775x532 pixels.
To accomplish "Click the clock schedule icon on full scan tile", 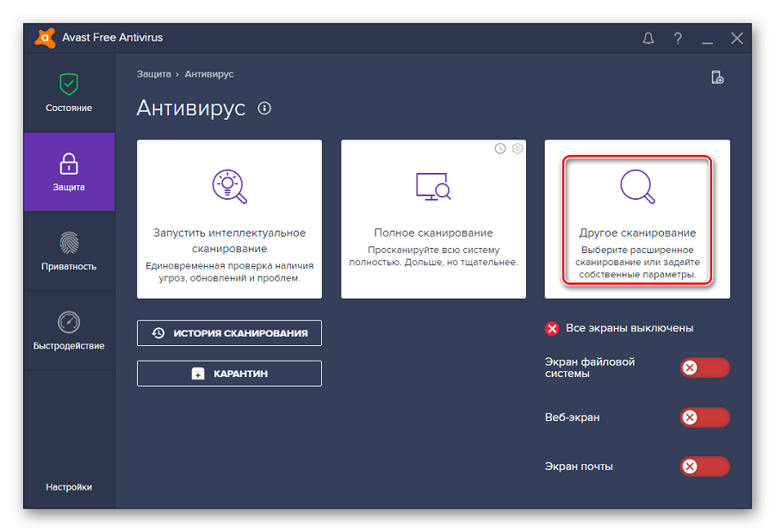I will click(x=500, y=149).
